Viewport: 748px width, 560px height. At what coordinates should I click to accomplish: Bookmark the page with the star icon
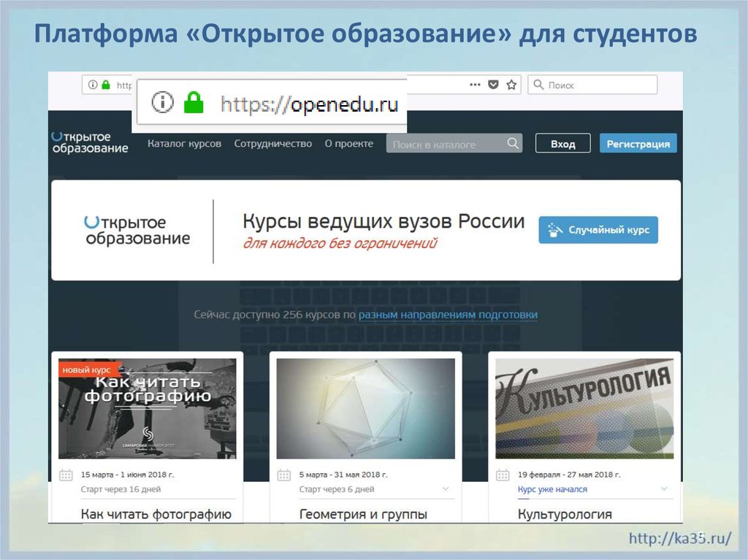[x=511, y=85]
